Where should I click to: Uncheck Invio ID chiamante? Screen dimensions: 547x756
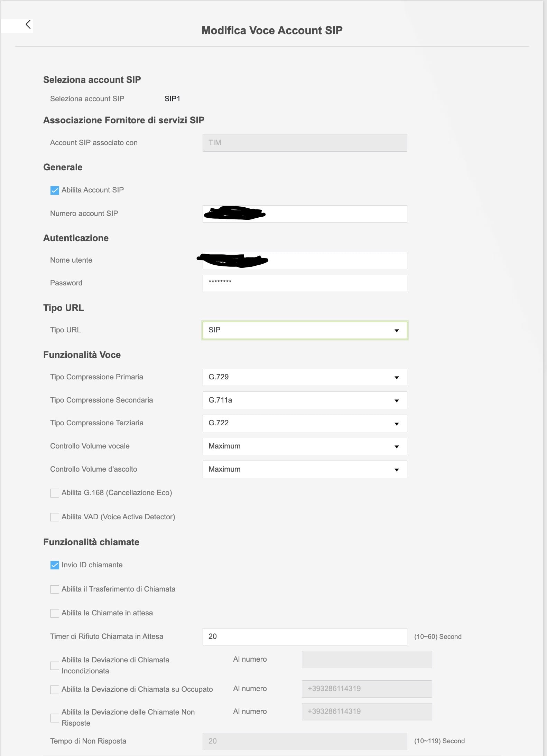coord(54,565)
